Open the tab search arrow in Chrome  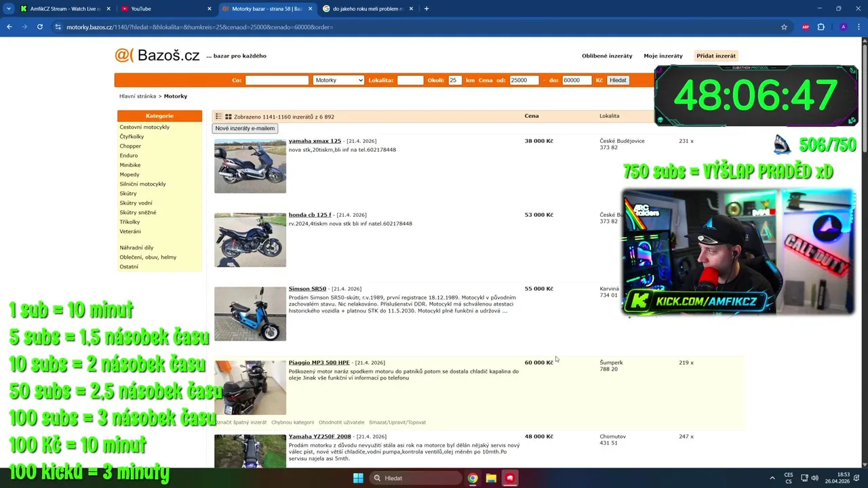pyautogui.click(x=9, y=9)
